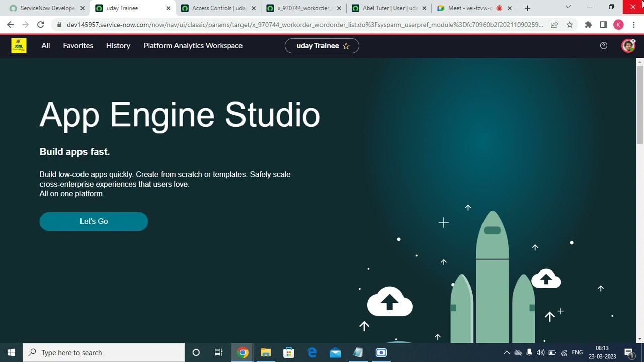This screenshot has height=362, width=644.
Task: Open the notepad-style app on the taskbar
Action: pyautogui.click(x=358, y=353)
